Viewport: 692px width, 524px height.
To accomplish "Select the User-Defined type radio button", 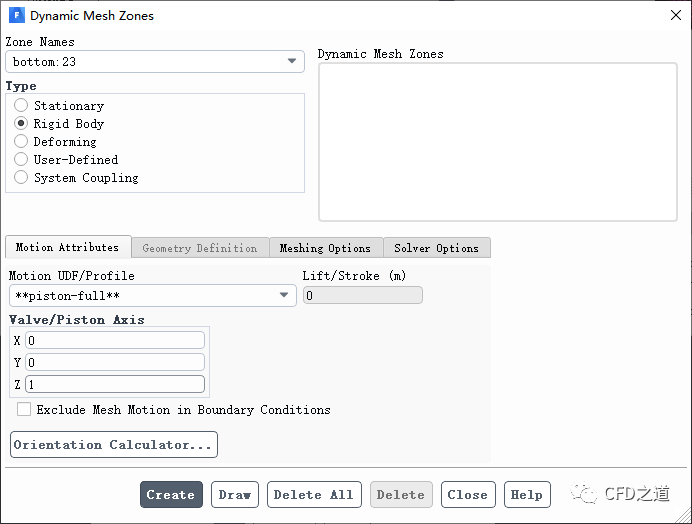I will (x=21, y=160).
